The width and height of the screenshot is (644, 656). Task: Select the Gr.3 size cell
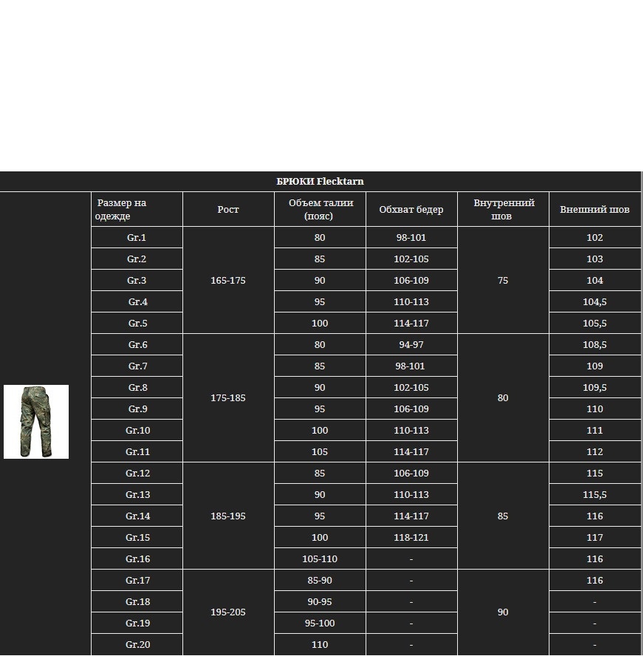click(137, 280)
